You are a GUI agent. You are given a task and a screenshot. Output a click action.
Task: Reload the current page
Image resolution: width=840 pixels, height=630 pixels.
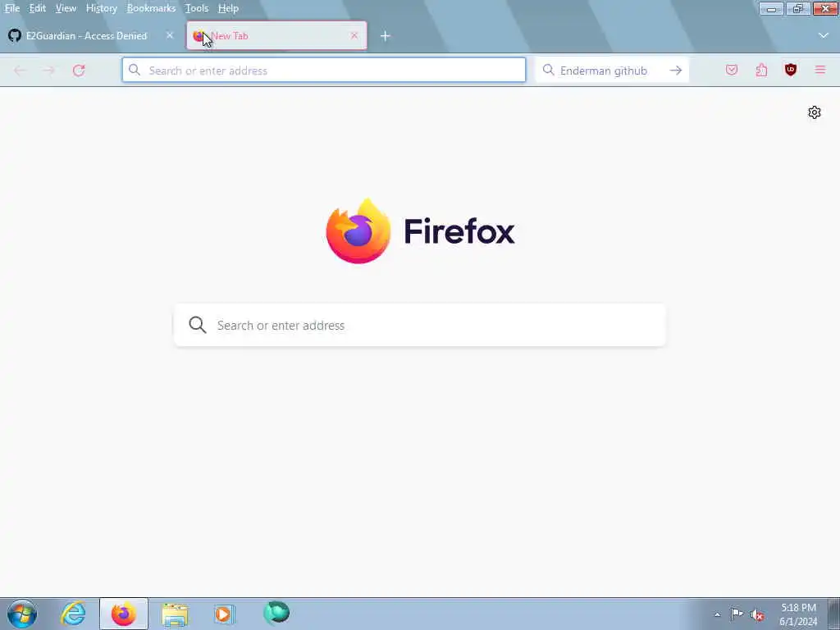point(79,71)
